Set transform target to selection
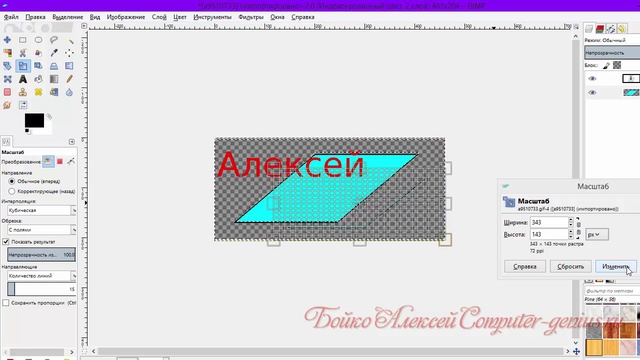Viewport: 640px width, 360px height. [x=60, y=162]
